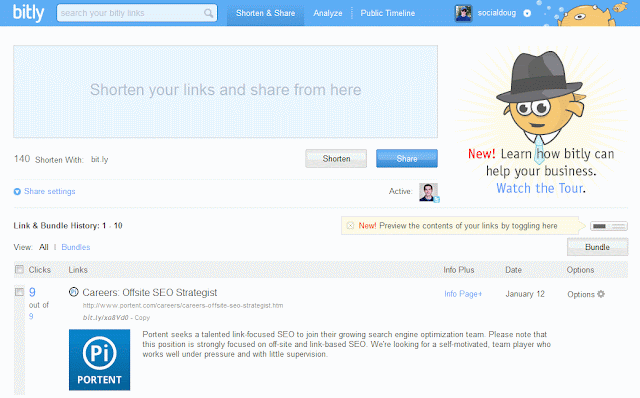This screenshot has width=640, height=398.
Task: Click the Links column header
Action: coord(78,270)
